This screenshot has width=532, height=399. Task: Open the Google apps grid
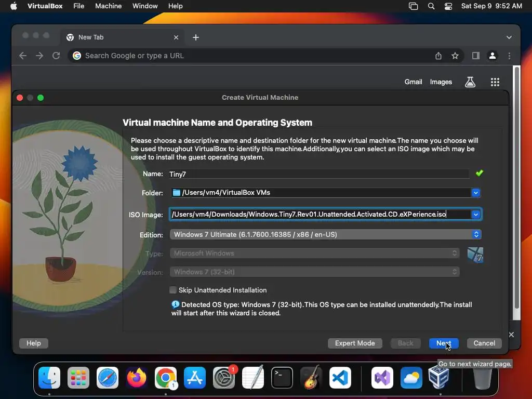pos(495,82)
